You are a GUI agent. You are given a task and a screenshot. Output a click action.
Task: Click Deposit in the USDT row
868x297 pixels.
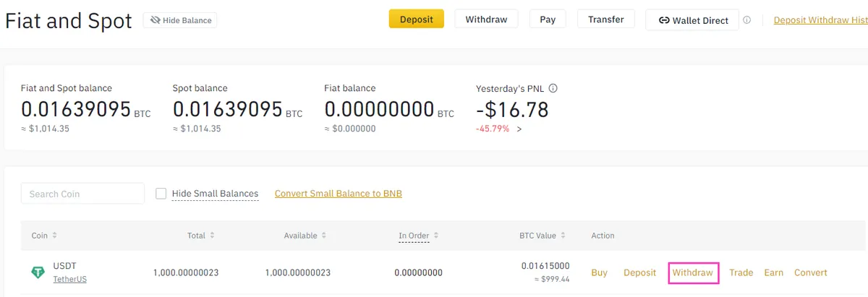pos(639,272)
